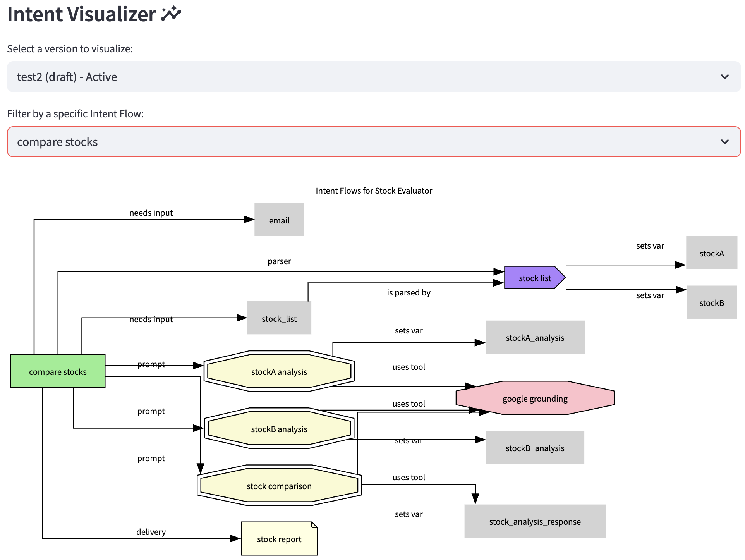Click the stock report note node
Screen dimensions: 745x560
pyautogui.click(x=279, y=539)
